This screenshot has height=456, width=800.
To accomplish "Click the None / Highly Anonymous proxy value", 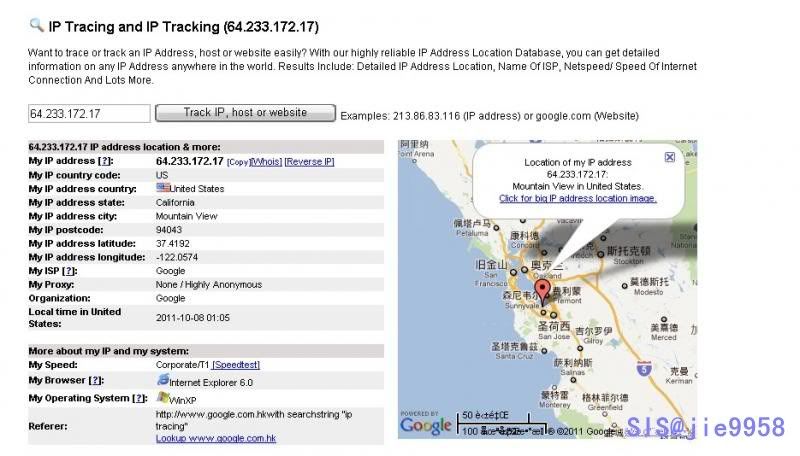I will 209,285.
